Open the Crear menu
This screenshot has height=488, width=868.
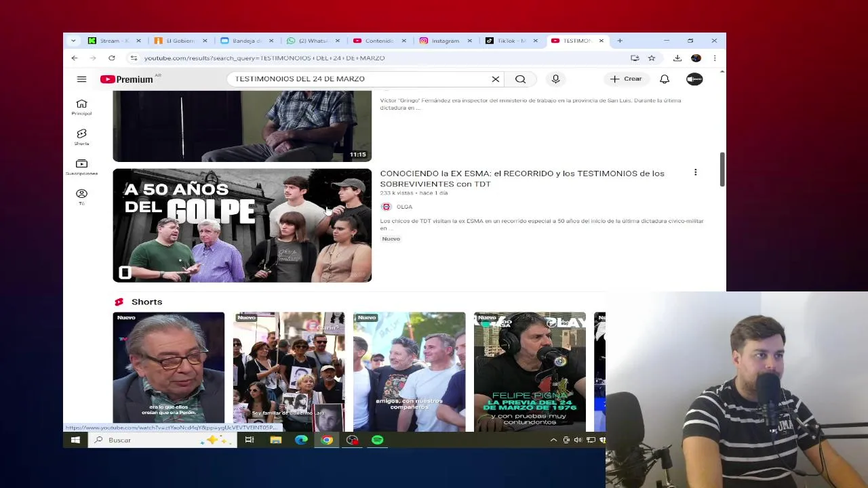[x=625, y=79]
